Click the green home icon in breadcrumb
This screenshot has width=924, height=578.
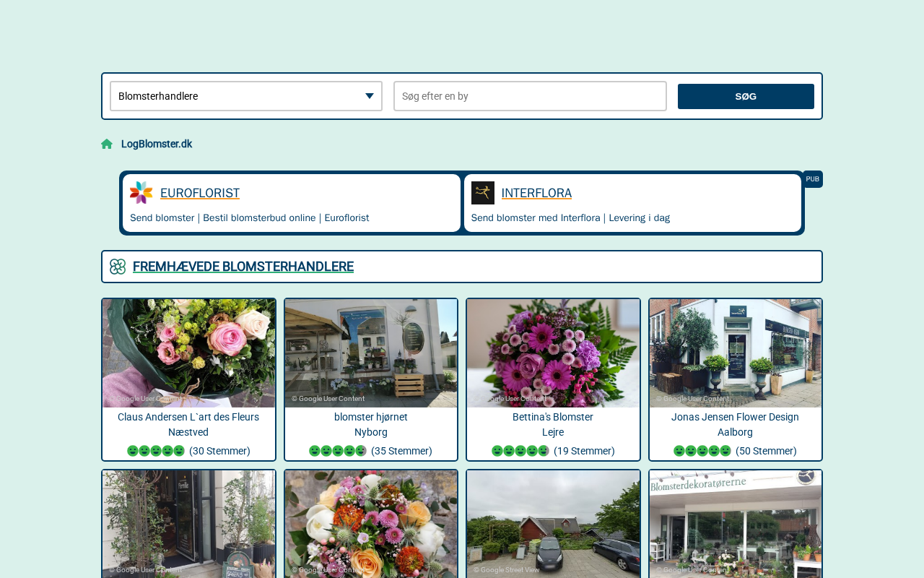pos(107,144)
